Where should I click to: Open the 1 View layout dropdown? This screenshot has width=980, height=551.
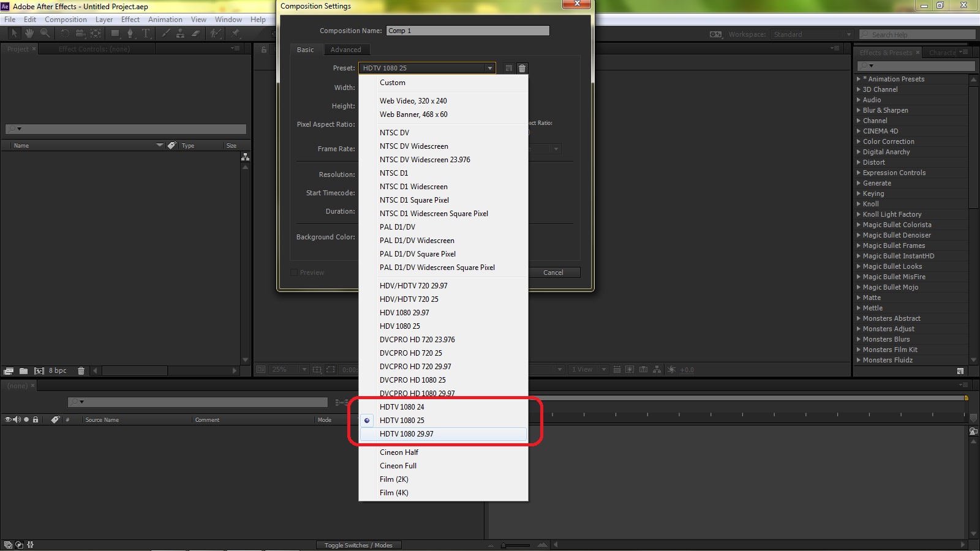tap(588, 369)
